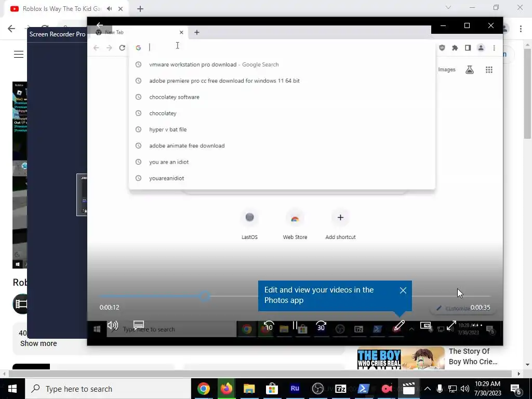Open the taskbar clock and date
Screen dimensions: 532x399
(x=487, y=389)
